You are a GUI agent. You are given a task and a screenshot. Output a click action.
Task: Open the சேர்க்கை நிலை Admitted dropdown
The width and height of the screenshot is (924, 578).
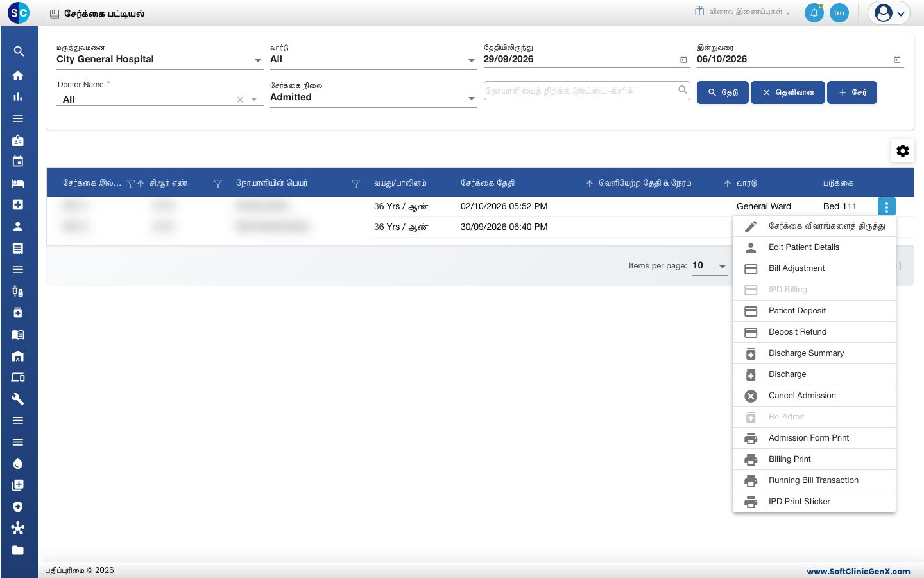point(373,97)
